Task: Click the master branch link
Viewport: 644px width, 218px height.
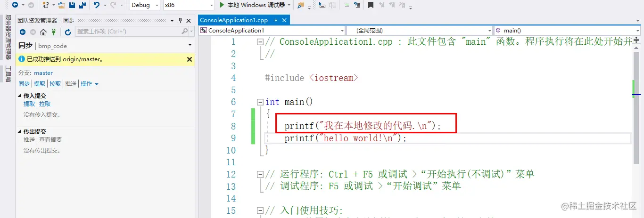Action: click(43, 73)
